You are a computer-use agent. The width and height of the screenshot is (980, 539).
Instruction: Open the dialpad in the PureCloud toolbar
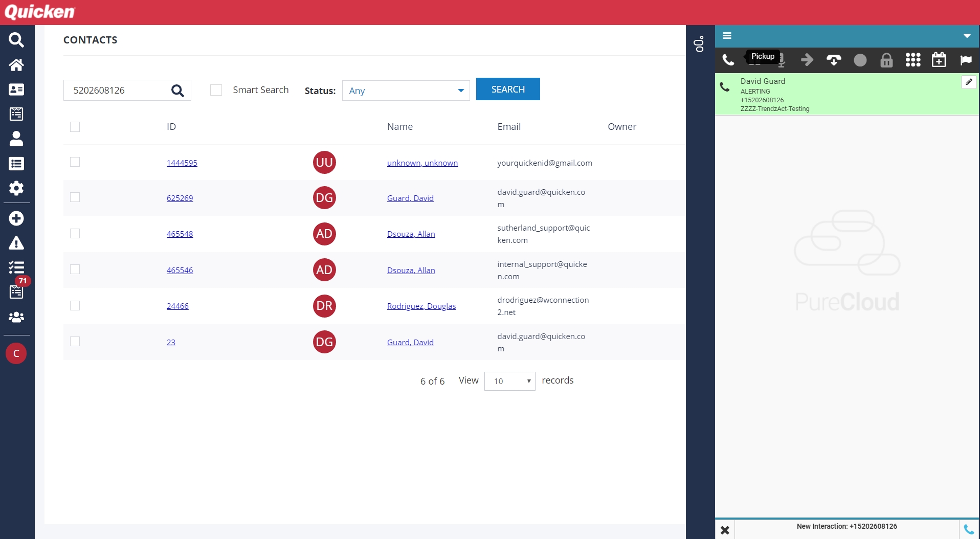[912, 60]
